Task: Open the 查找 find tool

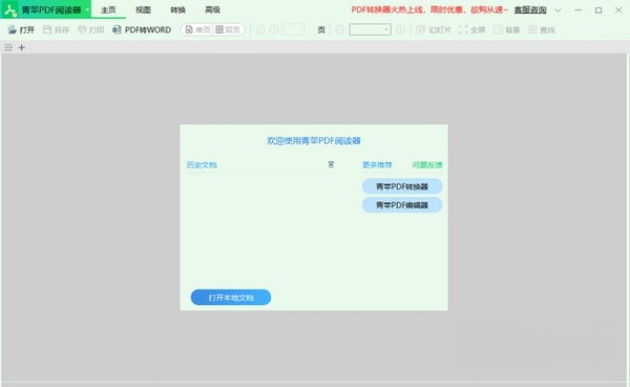Action: coord(542,30)
